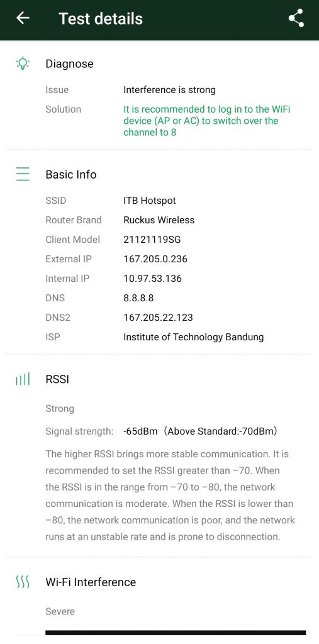The width and height of the screenshot is (319, 644).
Task: Select the signal strength -65dBm reading
Action: 140,431
